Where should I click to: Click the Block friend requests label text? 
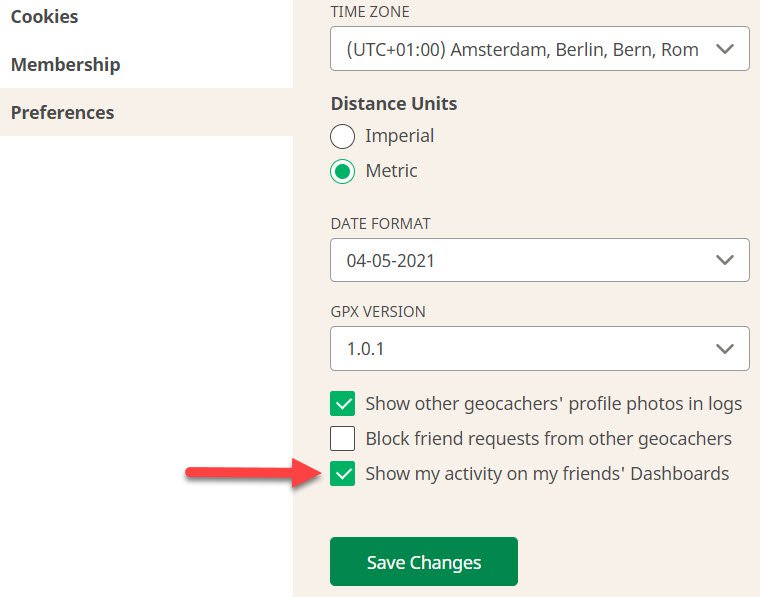pyautogui.click(x=548, y=439)
